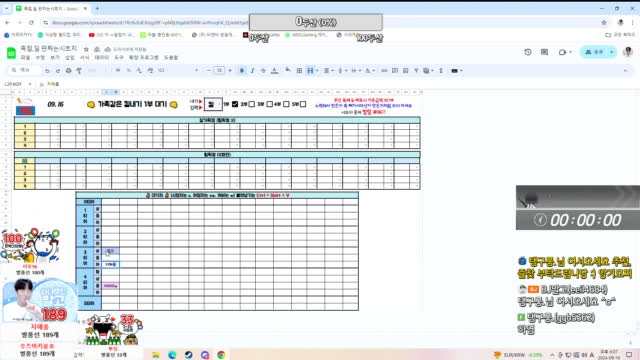The height and width of the screenshot is (360, 640).
Task: Open the 데이터 menu
Action: [102, 58]
